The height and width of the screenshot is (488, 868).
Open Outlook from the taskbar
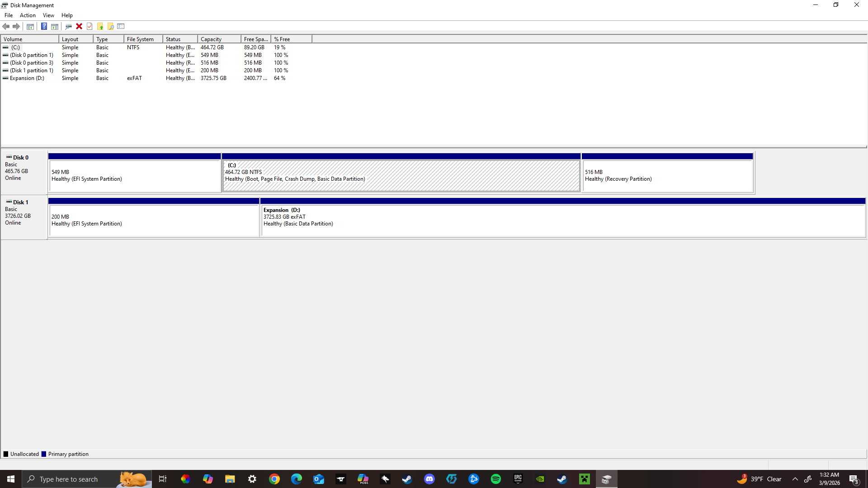(319, 479)
